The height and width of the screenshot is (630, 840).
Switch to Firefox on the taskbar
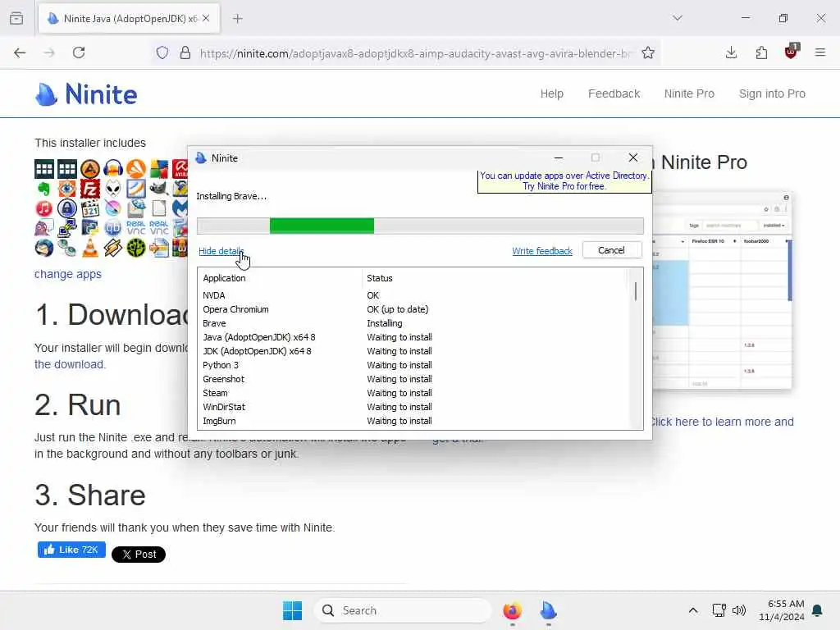(512, 610)
